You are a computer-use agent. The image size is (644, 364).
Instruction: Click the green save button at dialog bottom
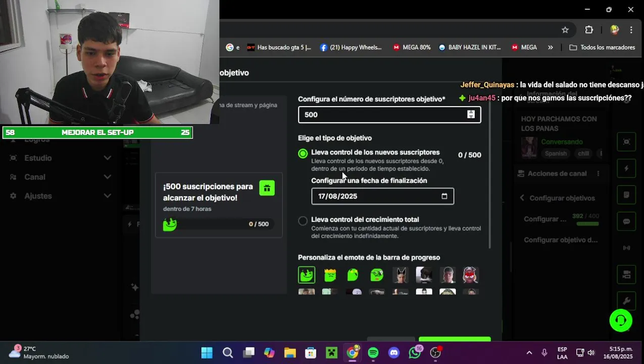455,339
